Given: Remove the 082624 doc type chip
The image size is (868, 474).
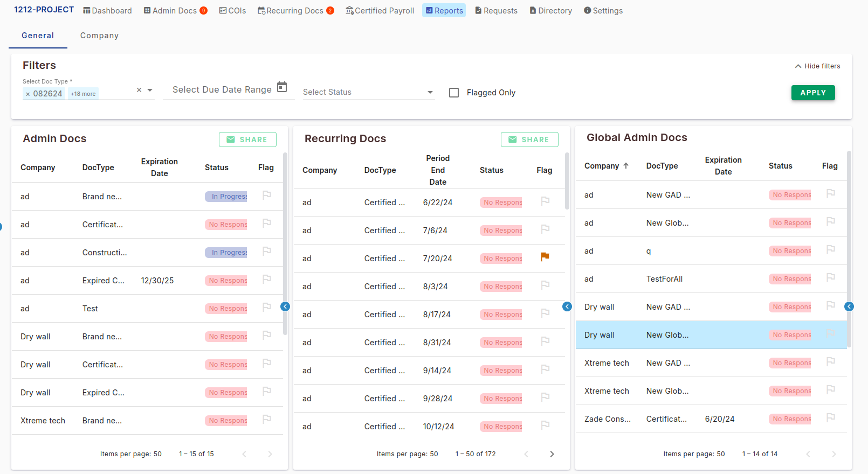Looking at the screenshot, I should (x=28, y=94).
